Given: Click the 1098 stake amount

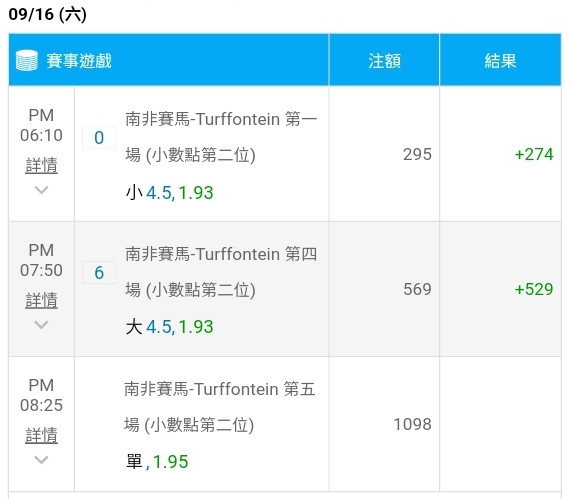Looking at the screenshot, I should [x=412, y=424].
